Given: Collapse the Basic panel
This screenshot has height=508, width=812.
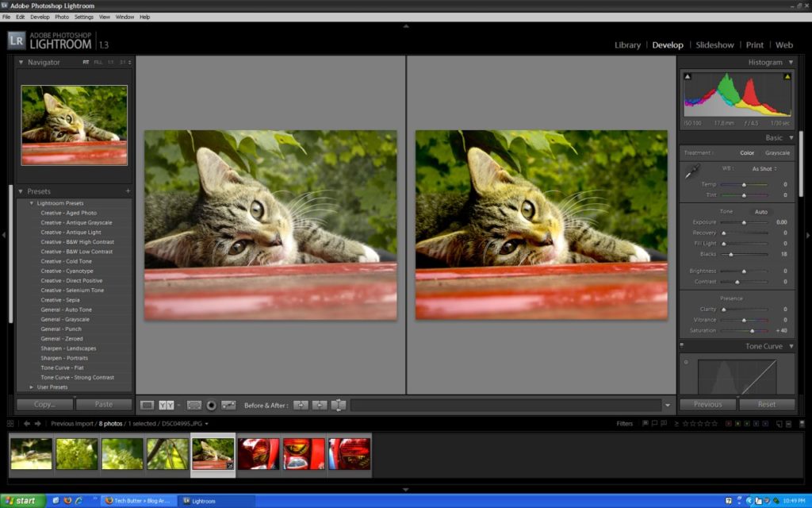Looking at the screenshot, I should pos(791,138).
